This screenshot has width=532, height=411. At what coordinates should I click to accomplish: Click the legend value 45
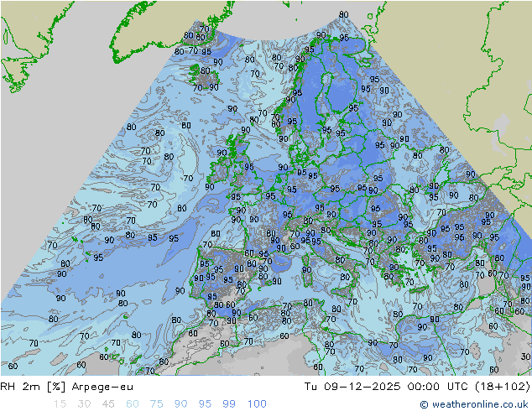click(x=108, y=404)
